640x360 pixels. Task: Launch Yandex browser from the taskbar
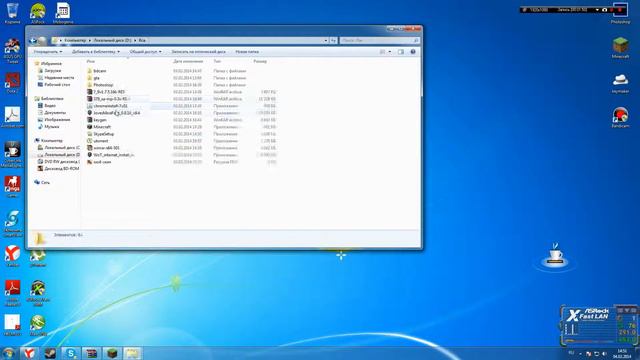[x=29, y=353]
